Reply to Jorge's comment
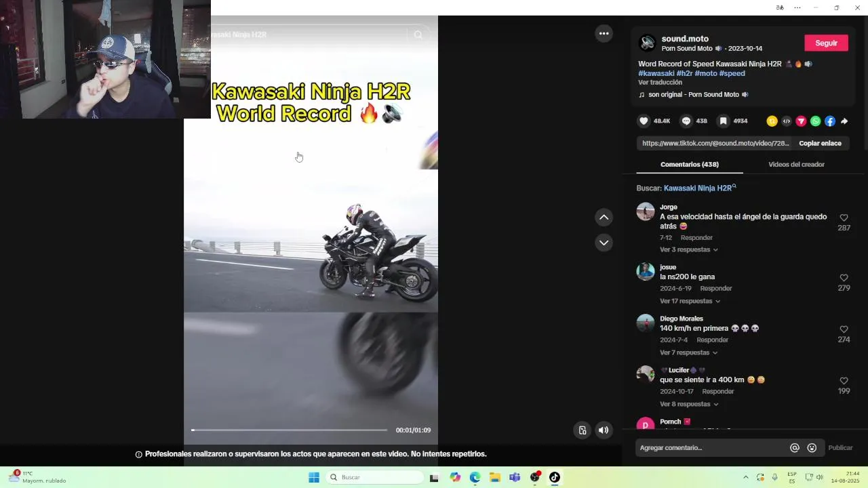The image size is (868, 488). tap(696, 237)
